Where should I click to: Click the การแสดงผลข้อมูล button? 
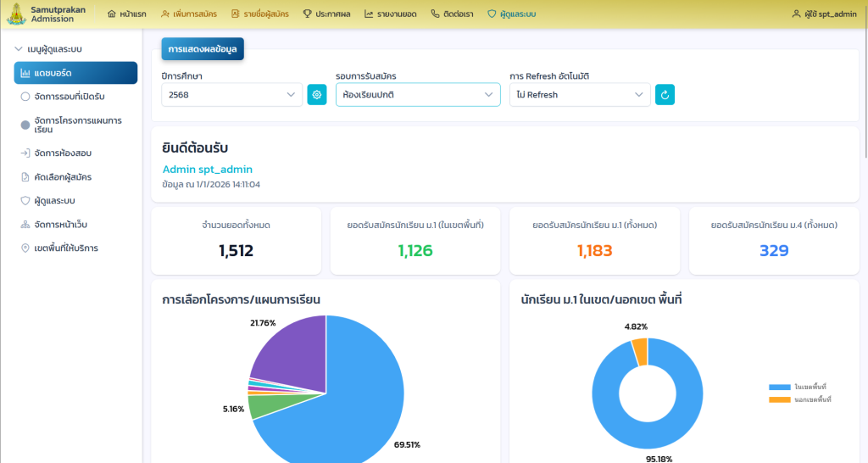(203, 50)
